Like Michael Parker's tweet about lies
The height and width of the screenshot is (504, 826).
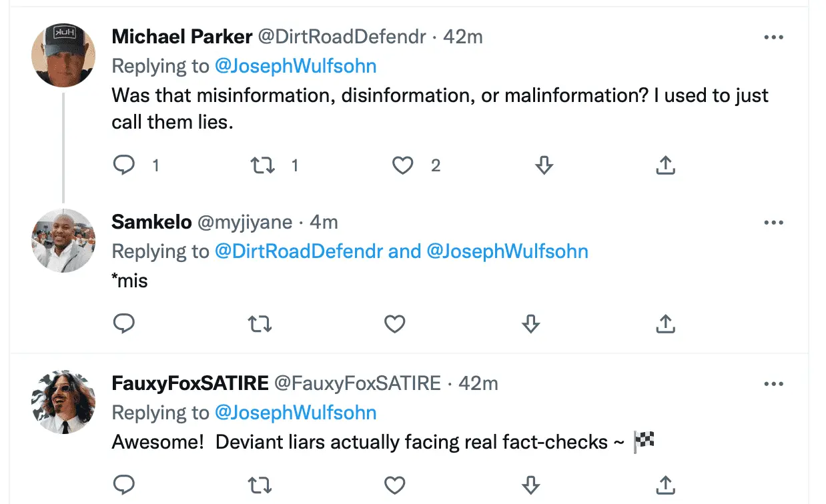pyautogui.click(x=402, y=165)
